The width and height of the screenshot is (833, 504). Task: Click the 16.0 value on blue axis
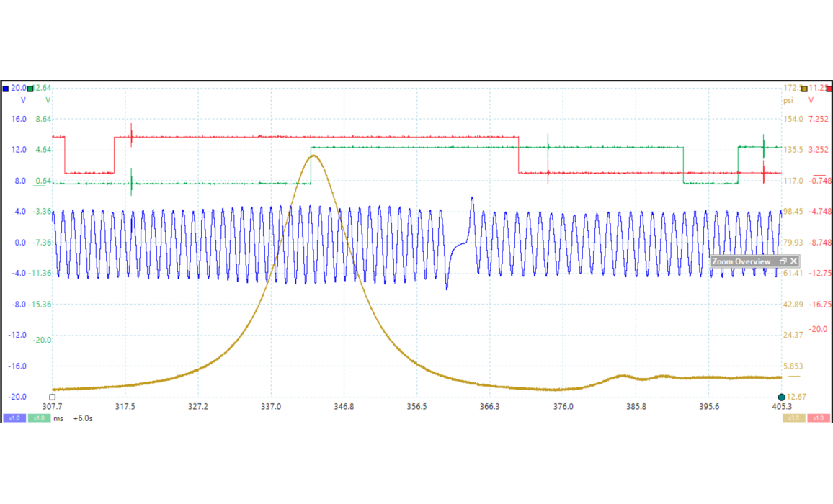(x=19, y=120)
